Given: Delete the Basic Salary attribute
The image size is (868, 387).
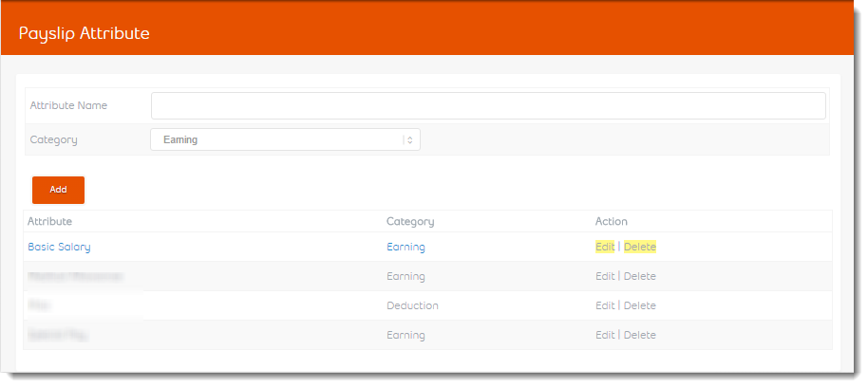Looking at the screenshot, I should (x=640, y=248).
